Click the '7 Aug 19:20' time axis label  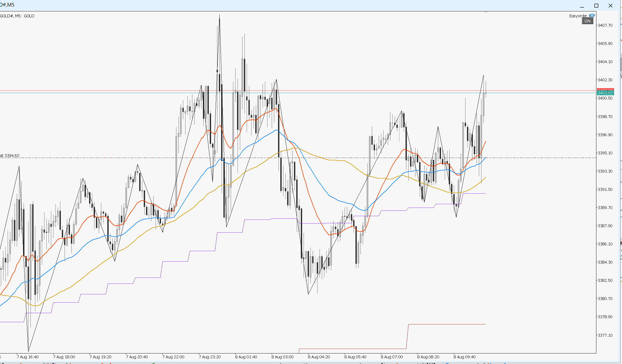(100, 357)
